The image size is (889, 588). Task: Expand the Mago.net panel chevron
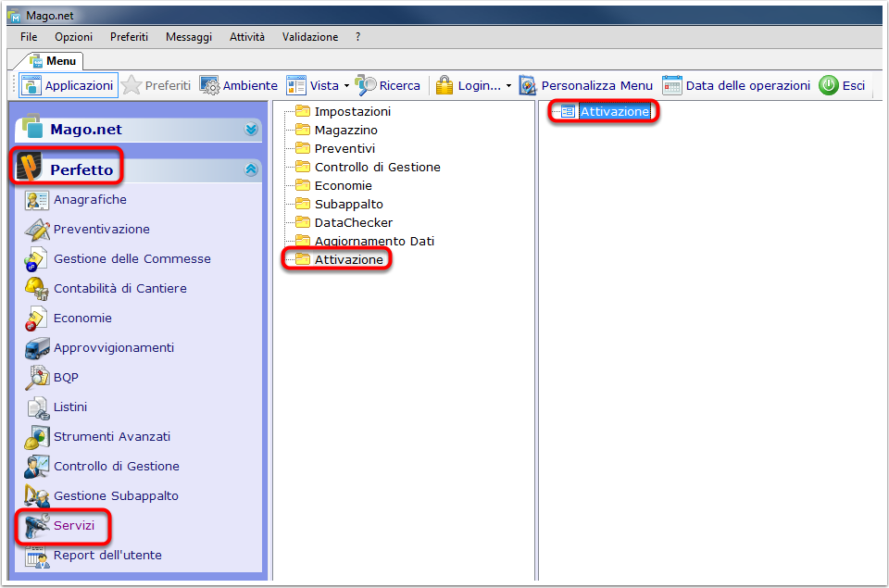coord(251,130)
